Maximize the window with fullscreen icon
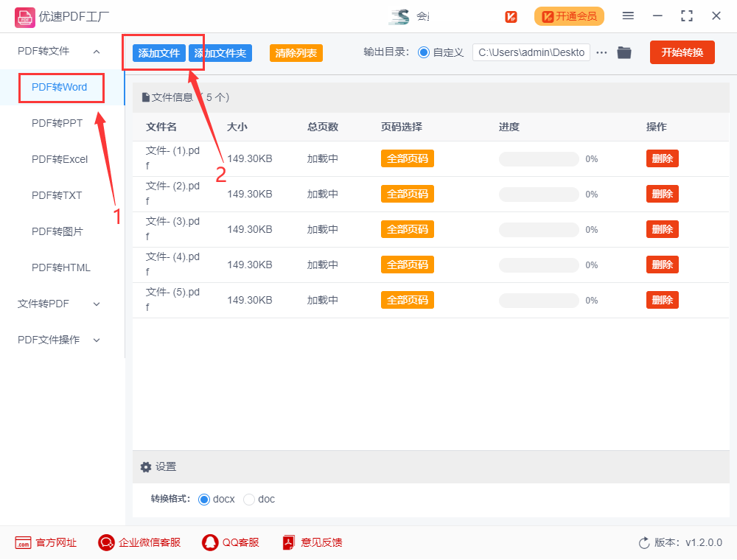 tap(687, 16)
